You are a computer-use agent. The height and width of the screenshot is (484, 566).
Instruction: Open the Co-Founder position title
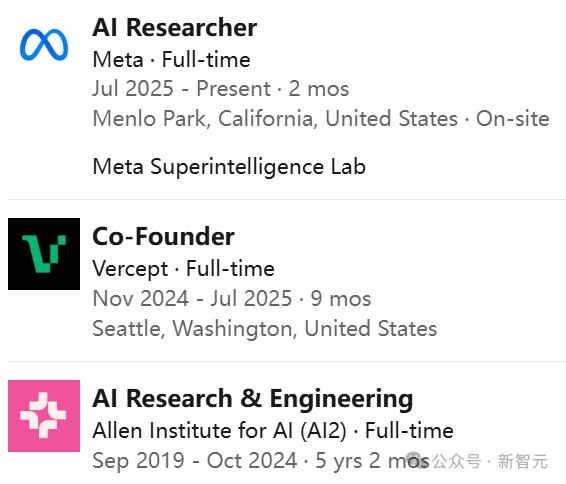(x=164, y=236)
